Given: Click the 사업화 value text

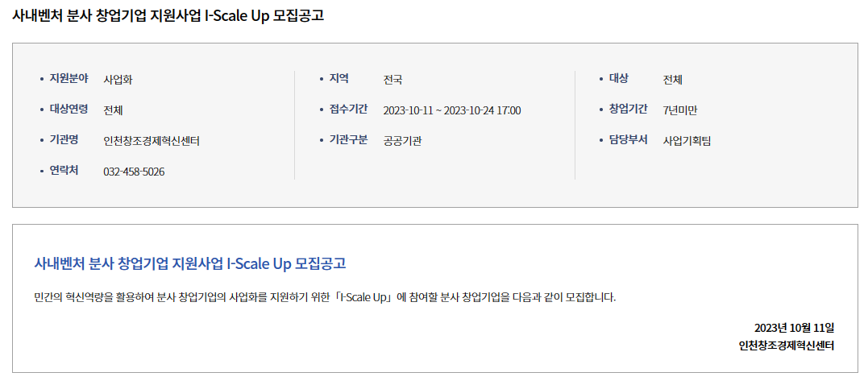Looking at the screenshot, I should point(118,80).
